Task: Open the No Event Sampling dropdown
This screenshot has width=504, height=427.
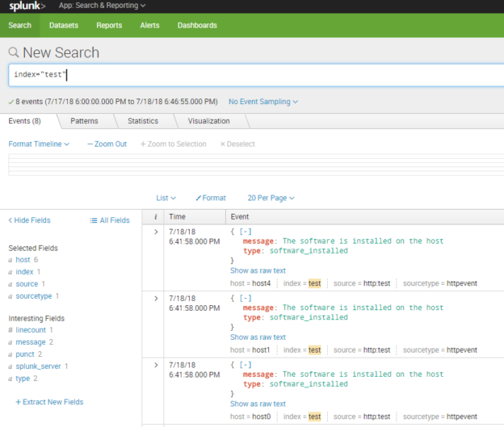Action: click(x=263, y=102)
